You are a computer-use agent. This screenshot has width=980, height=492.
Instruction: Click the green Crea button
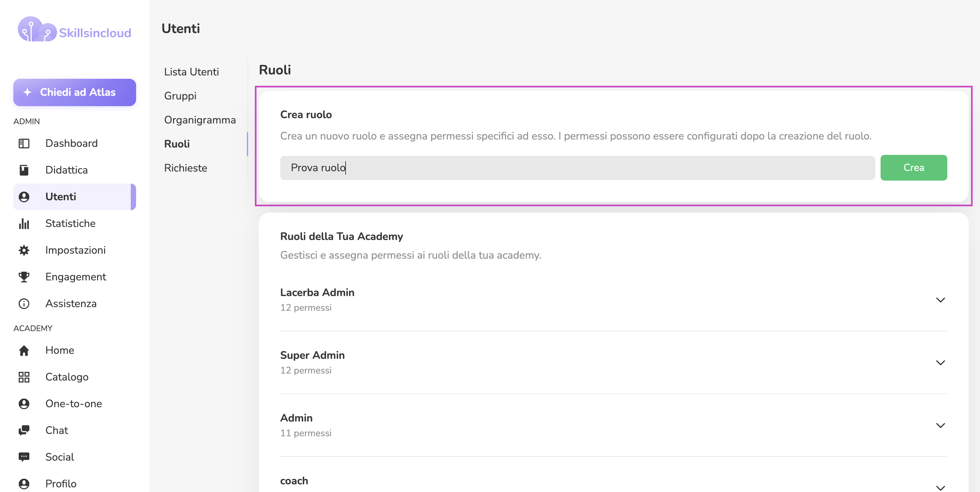[x=913, y=168]
